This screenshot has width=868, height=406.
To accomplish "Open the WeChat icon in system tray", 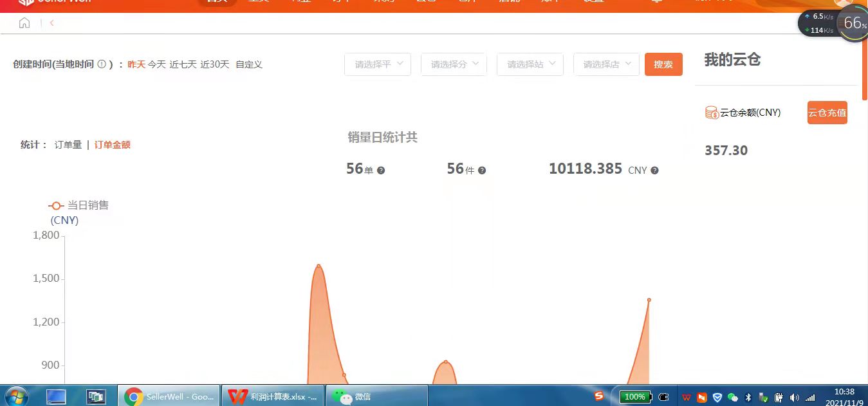I will pyautogui.click(x=733, y=398).
